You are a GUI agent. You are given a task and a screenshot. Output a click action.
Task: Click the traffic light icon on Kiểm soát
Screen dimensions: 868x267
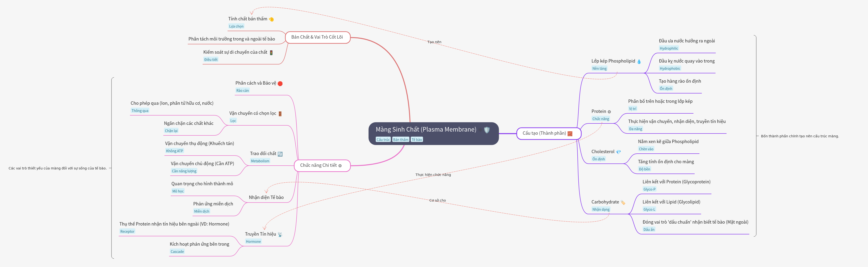point(271,52)
